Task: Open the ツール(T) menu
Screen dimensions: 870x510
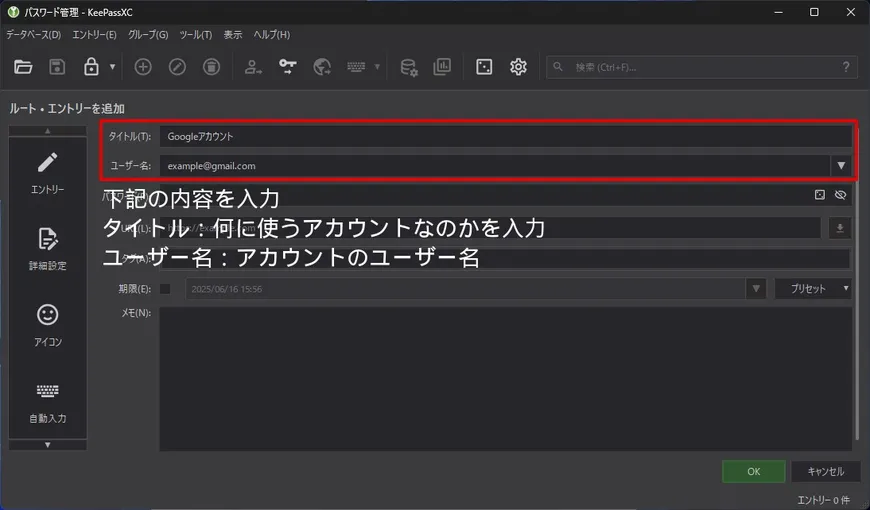Action: tap(196, 34)
